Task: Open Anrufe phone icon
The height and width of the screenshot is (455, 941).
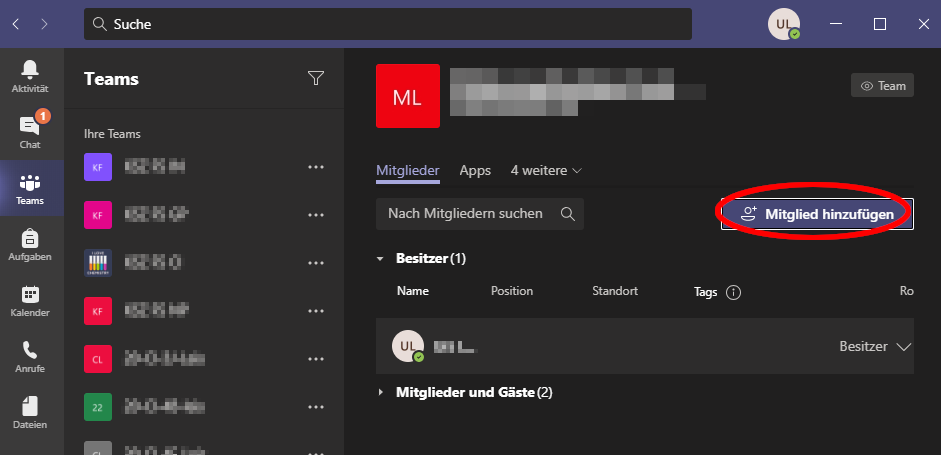Action: click(x=30, y=356)
